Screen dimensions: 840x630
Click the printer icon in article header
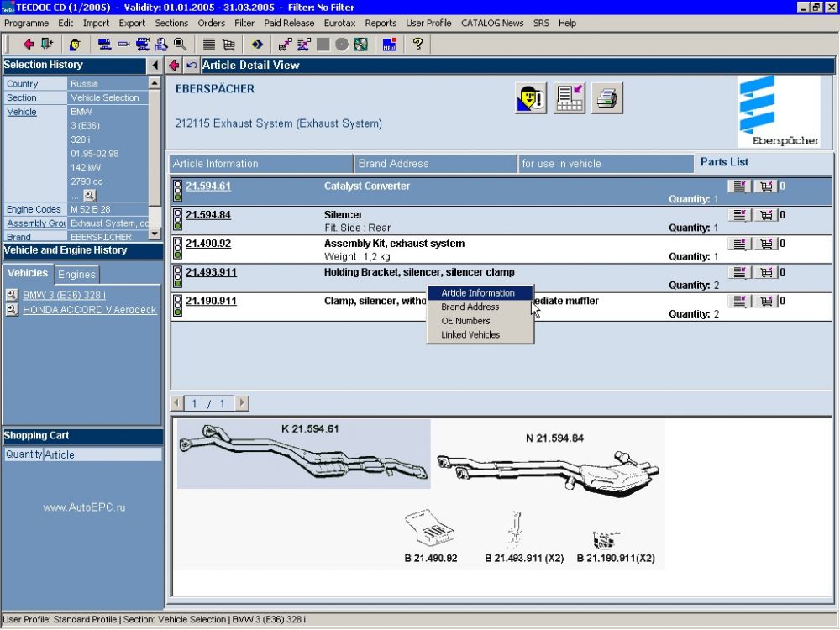[x=607, y=98]
